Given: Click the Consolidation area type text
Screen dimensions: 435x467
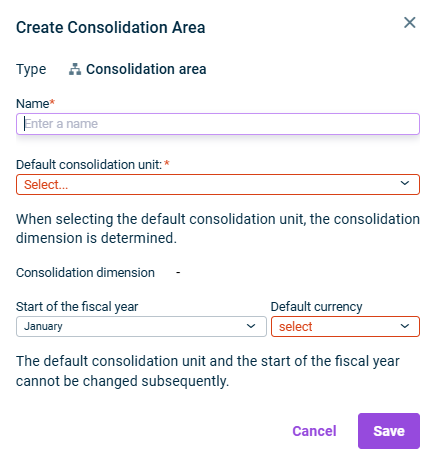Looking at the screenshot, I should tap(146, 69).
